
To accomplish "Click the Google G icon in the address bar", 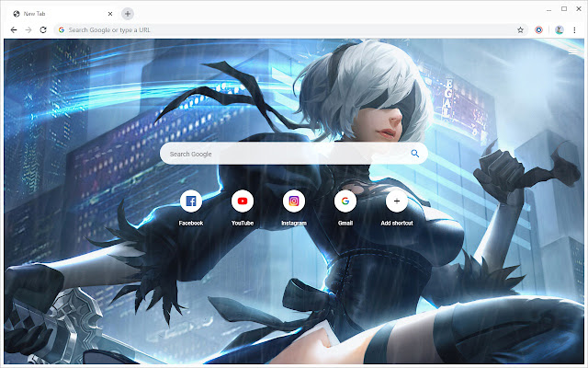I will 62,30.
